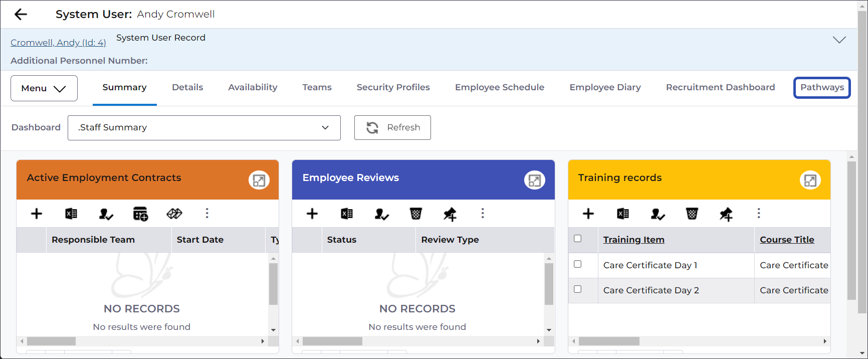
Task: Tick checkbox for Care Certificate Day 2
Action: pyautogui.click(x=578, y=289)
